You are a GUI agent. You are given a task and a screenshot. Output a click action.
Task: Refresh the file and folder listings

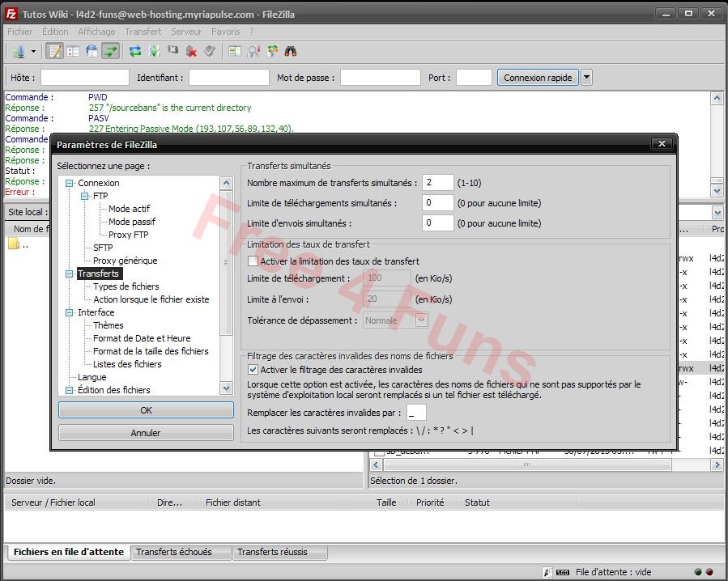tap(135, 50)
